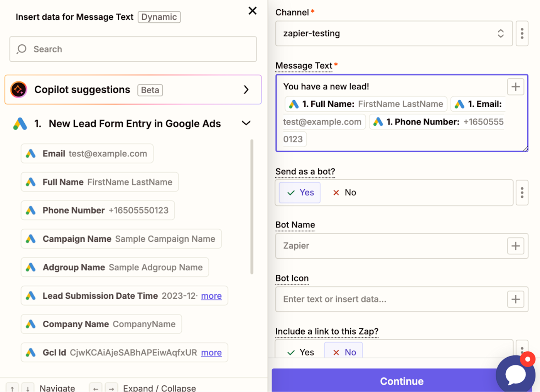This screenshot has height=392, width=540.
Task: Insert the Full Name FirstName LastName field
Action: pyautogui.click(x=100, y=182)
